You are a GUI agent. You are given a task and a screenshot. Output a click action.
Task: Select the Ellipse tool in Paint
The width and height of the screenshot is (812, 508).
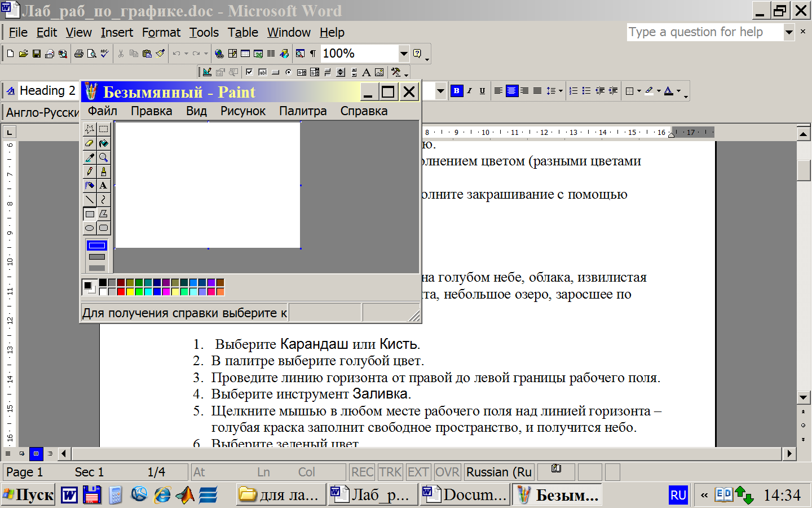click(x=90, y=228)
